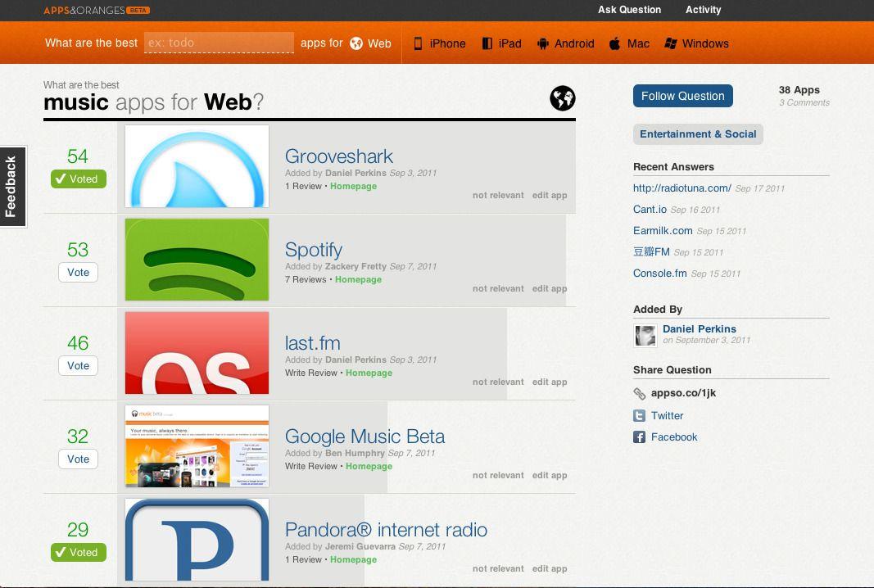Click the Windows flag icon
This screenshot has height=588, width=874.
coord(671,43)
